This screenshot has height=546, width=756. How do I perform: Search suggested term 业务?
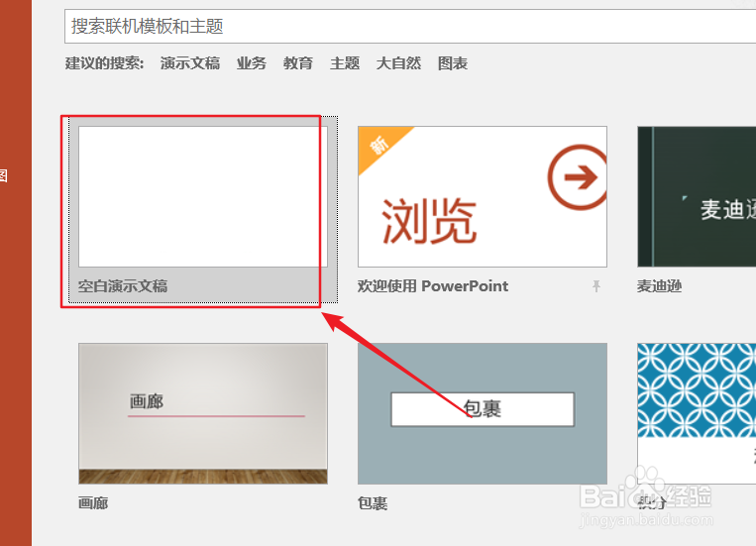252,63
